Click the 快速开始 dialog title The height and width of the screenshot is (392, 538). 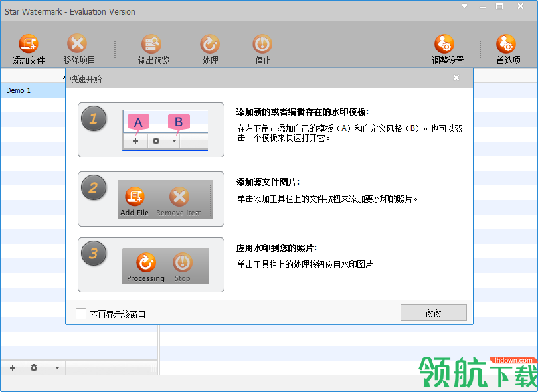coord(86,79)
